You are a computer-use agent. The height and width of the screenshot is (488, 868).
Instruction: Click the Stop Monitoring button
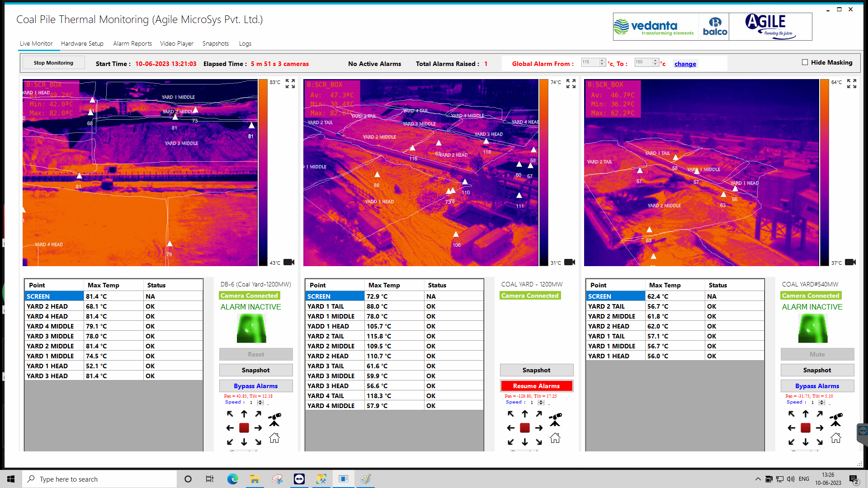pyautogui.click(x=53, y=63)
